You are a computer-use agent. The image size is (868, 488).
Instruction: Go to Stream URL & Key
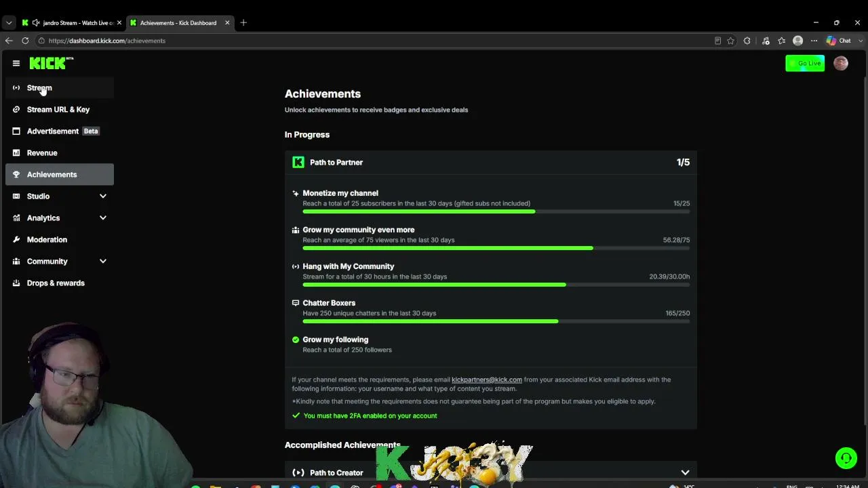[x=60, y=109]
